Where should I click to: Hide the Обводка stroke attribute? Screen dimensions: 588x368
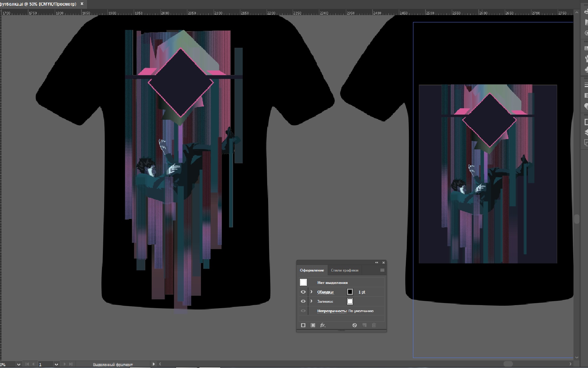[x=303, y=292]
